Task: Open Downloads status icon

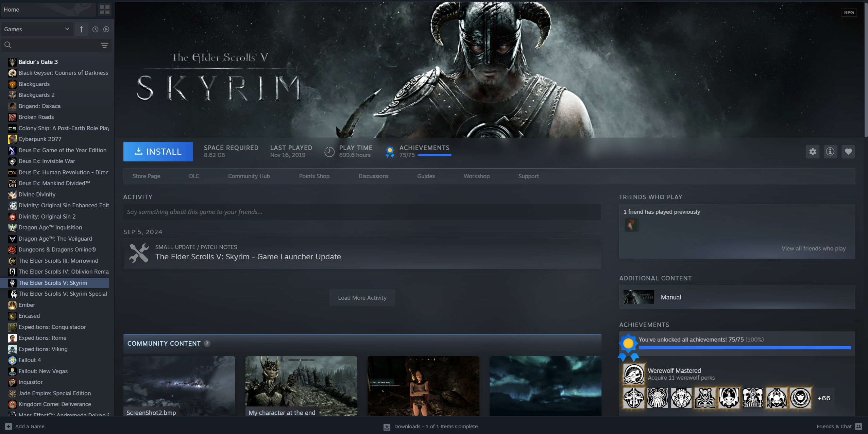Action: tap(387, 427)
